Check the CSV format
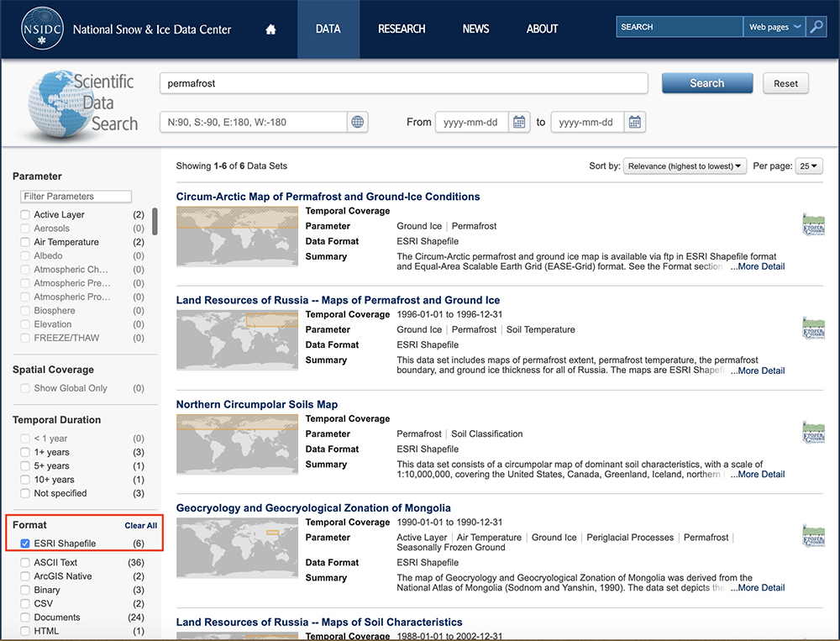The width and height of the screenshot is (840, 641). (25, 603)
